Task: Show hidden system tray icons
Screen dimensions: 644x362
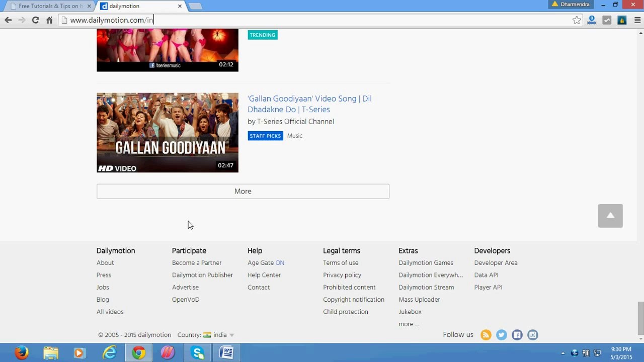Action: point(562,353)
